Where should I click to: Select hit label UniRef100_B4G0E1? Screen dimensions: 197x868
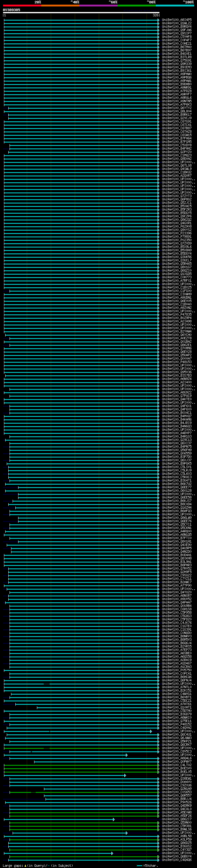click(x=177, y=54)
